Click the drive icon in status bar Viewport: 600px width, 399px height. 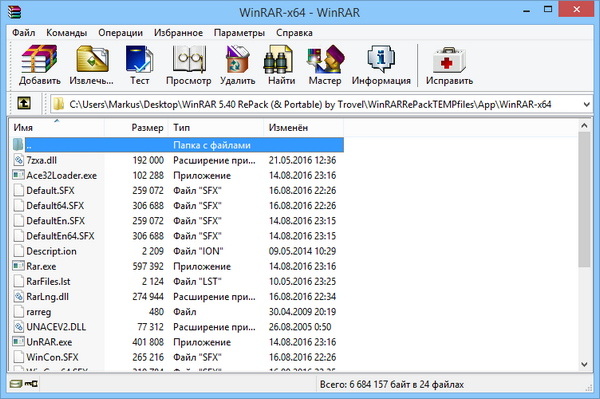(16, 384)
